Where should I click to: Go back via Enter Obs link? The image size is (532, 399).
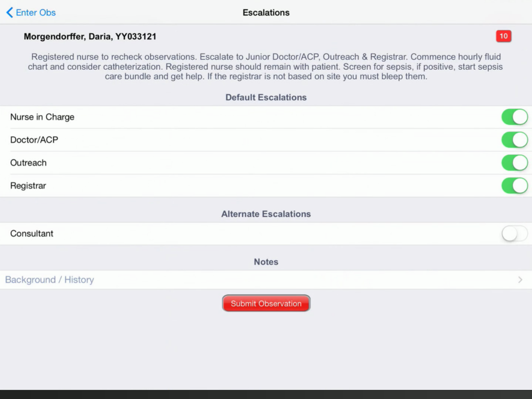click(x=36, y=13)
